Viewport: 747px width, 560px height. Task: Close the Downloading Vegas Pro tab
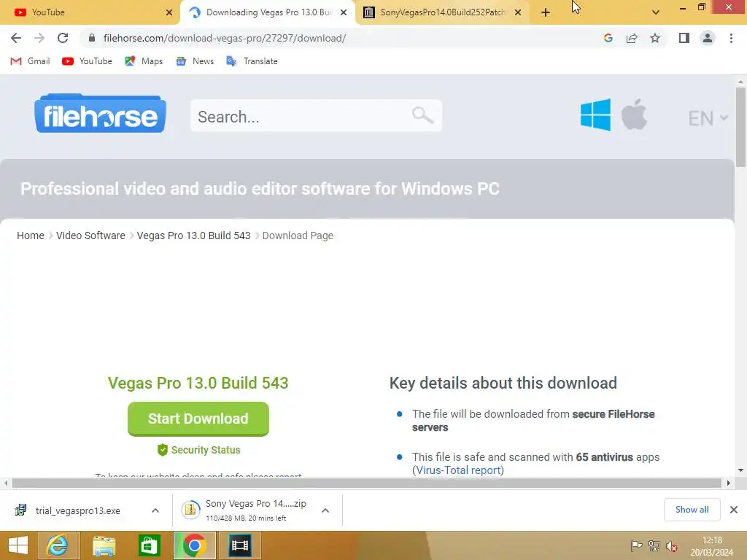344,12
